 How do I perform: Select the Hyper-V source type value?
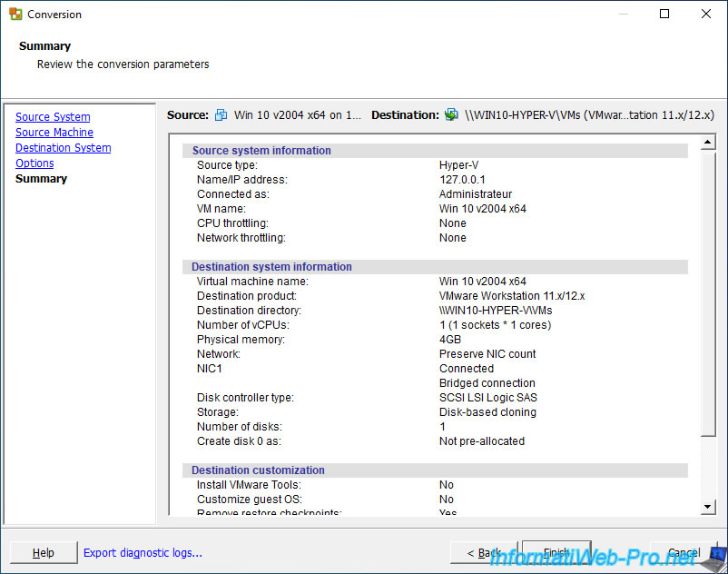(458, 165)
